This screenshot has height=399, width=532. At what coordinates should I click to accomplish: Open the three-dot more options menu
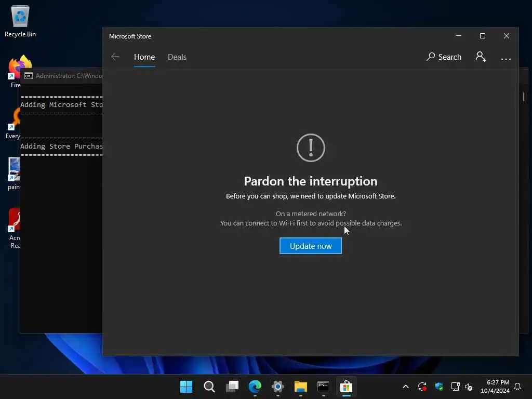506,58
